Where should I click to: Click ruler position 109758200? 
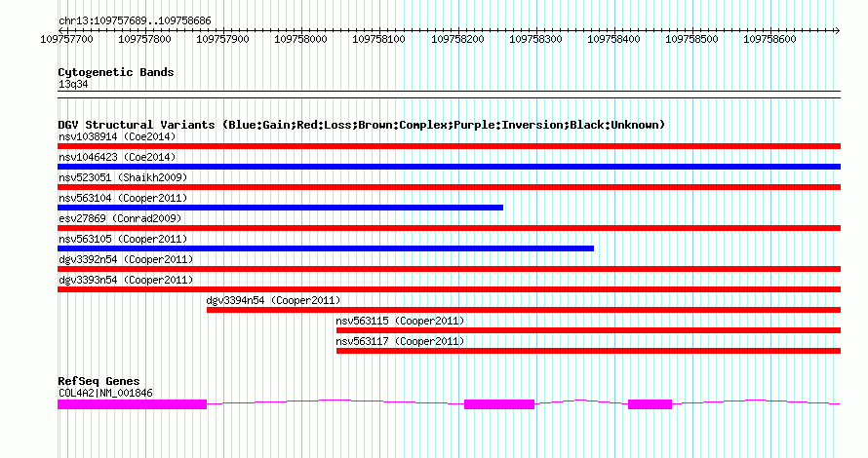click(457, 39)
